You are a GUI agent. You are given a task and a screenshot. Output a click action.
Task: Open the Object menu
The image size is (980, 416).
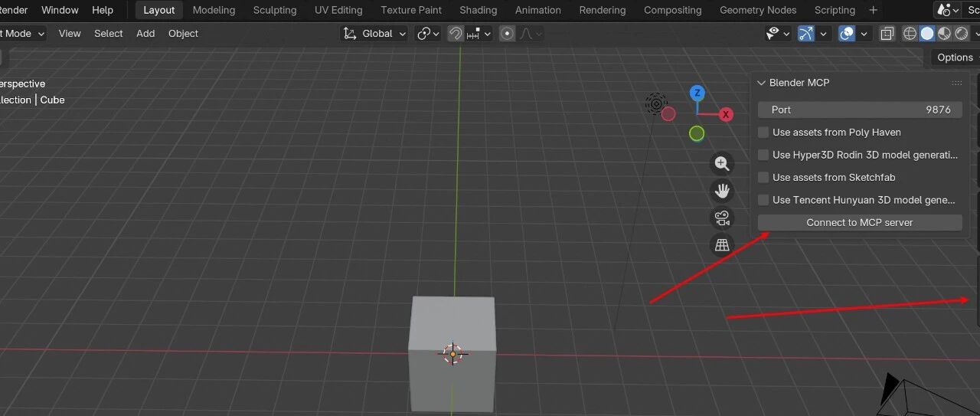[183, 34]
